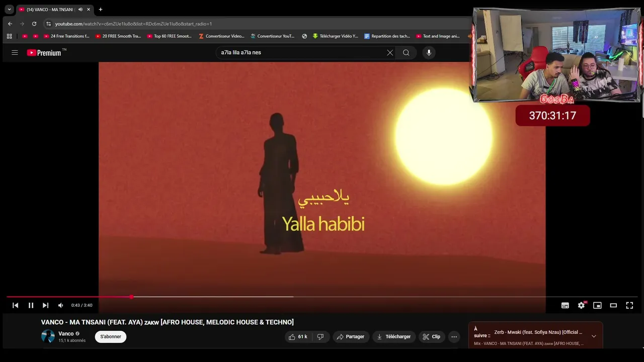This screenshot has width=644, height=362.
Task: Click the 0:43 / 3:40 time display
Action: (82, 305)
